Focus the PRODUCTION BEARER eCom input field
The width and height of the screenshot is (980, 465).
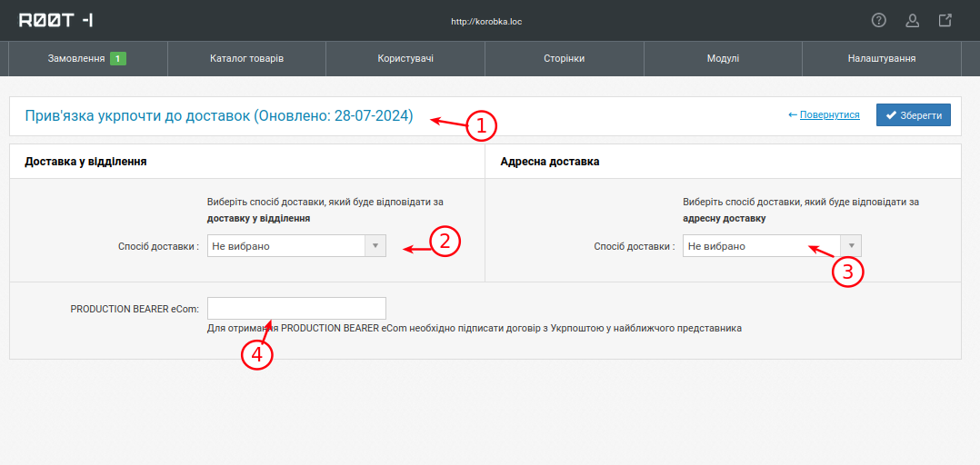point(296,309)
